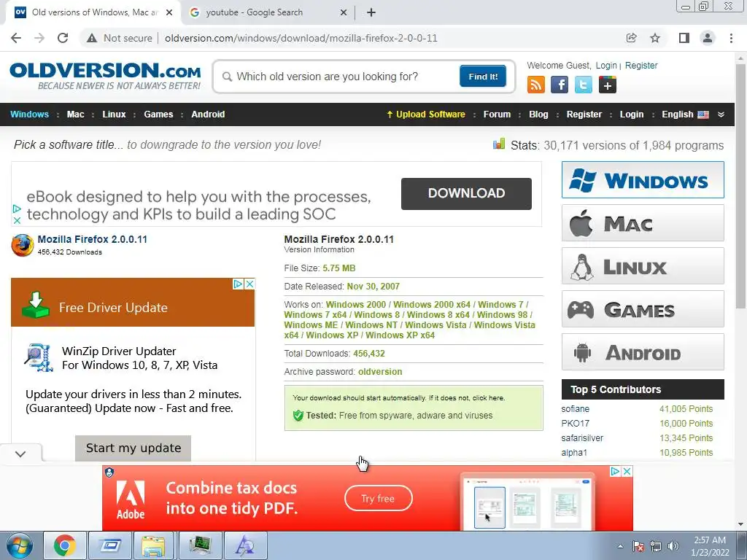The image size is (747, 560).
Task: Click the MAC sidebar category button
Action: point(643,223)
